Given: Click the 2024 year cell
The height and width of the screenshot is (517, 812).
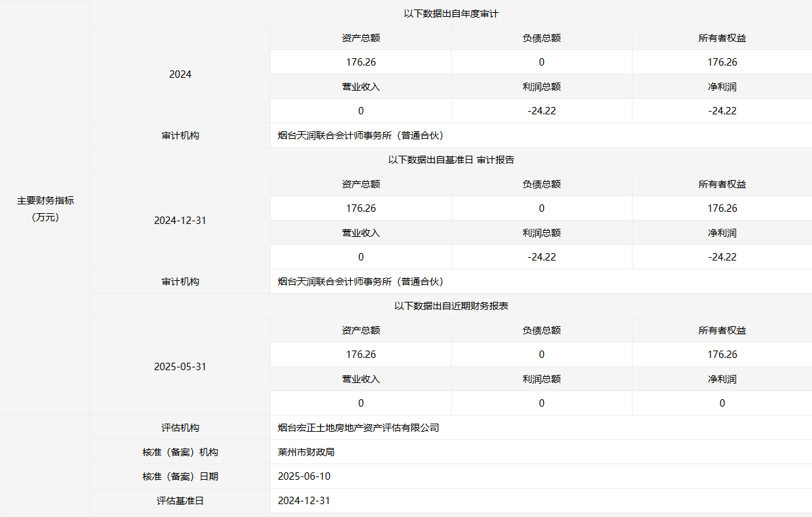Looking at the screenshot, I should tap(180, 74).
